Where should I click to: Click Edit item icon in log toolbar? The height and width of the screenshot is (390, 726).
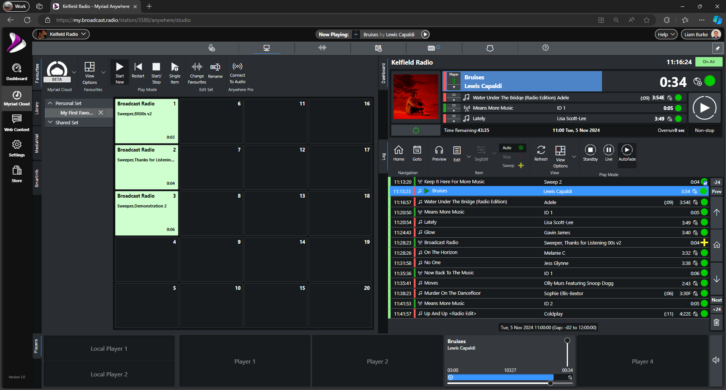pyautogui.click(x=457, y=153)
